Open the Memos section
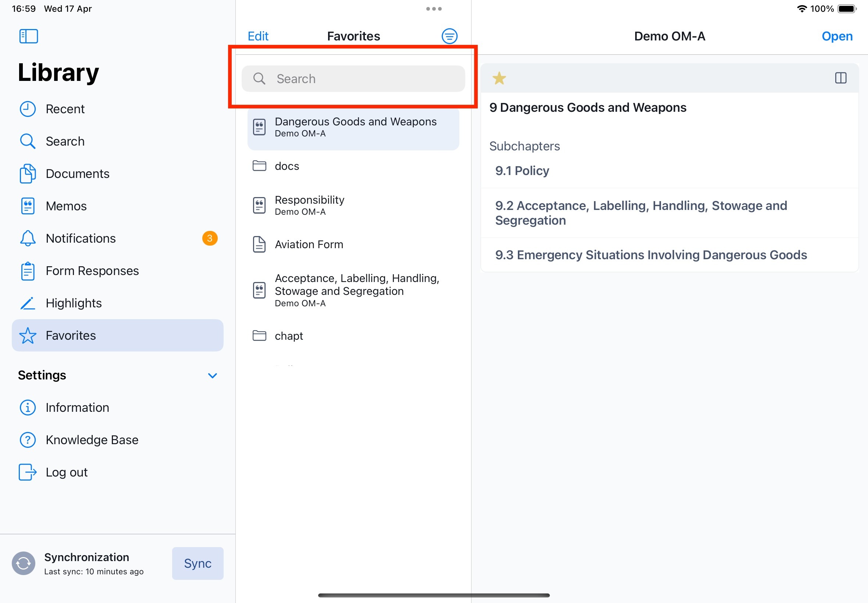Viewport: 868px width, 603px height. click(66, 206)
